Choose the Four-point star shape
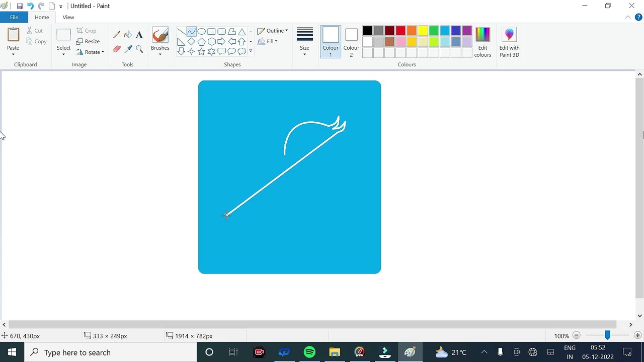This screenshot has width=644, height=362. [x=191, y=51]
